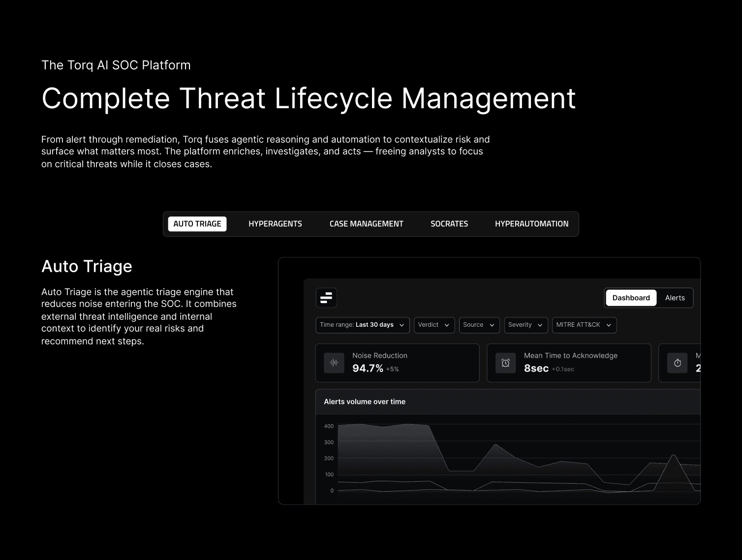This screenshot has width=742, height=560.
Task: Expand the Verdict filter dropdown
Action: pyautogui.click(x=434, y=325)
